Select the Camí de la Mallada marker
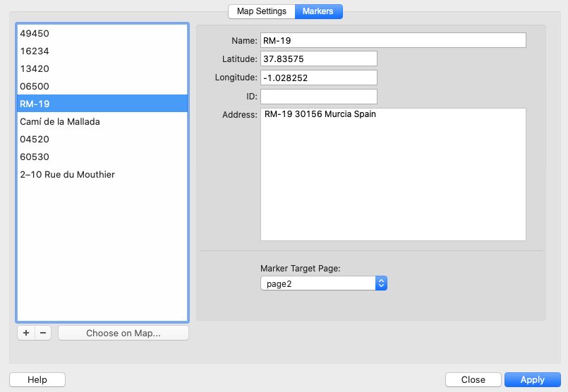This screenshot has width=568, height=392. pos(102,121)
